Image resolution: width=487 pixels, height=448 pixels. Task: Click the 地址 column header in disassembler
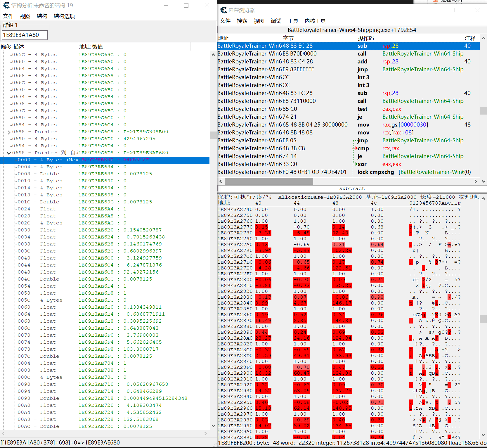click(250, 38)
